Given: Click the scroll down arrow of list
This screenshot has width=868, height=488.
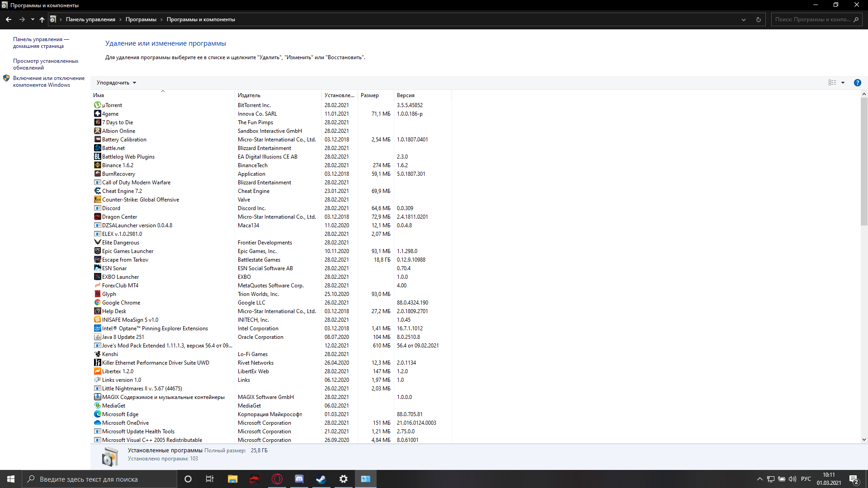Looking at the screenshot, I should pos(864,439).
